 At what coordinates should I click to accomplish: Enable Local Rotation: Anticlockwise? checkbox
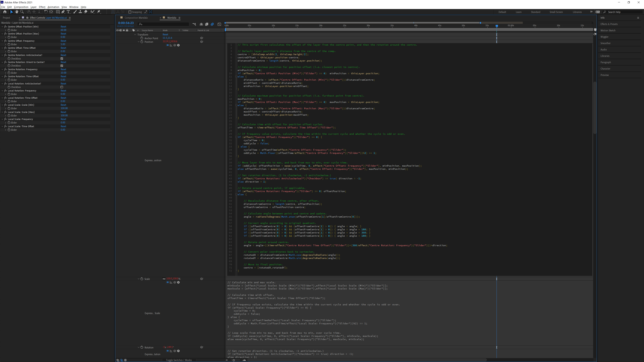click(x=62, y=87)
